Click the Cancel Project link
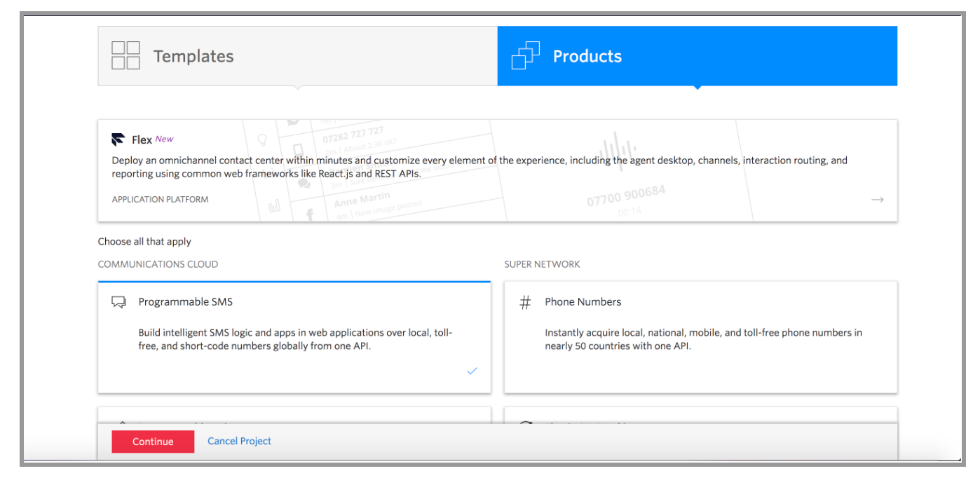Viewport: 980px width, 478px height. pyautogui.click(x=240, y=441)
